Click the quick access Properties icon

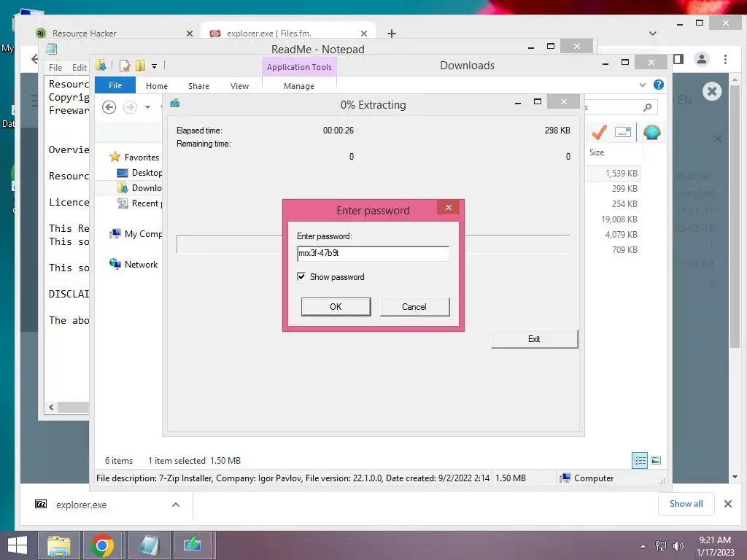pyautogui.click(x=124, y=65)
